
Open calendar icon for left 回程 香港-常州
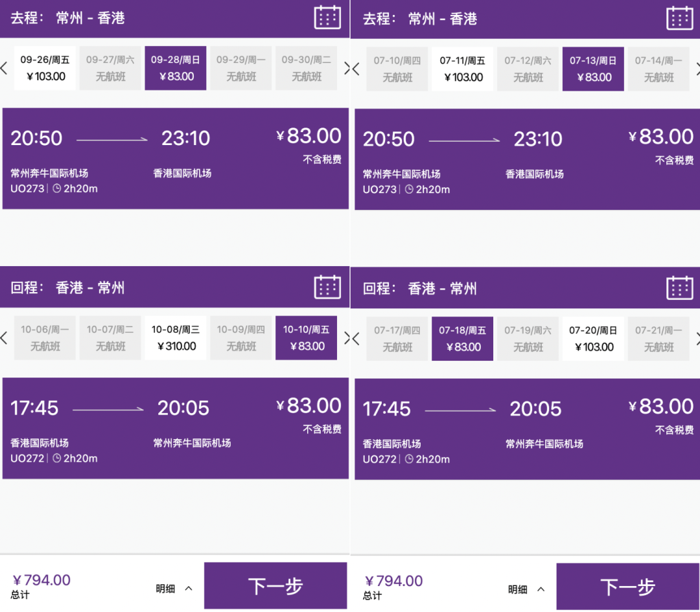click(x=327, y=287)
